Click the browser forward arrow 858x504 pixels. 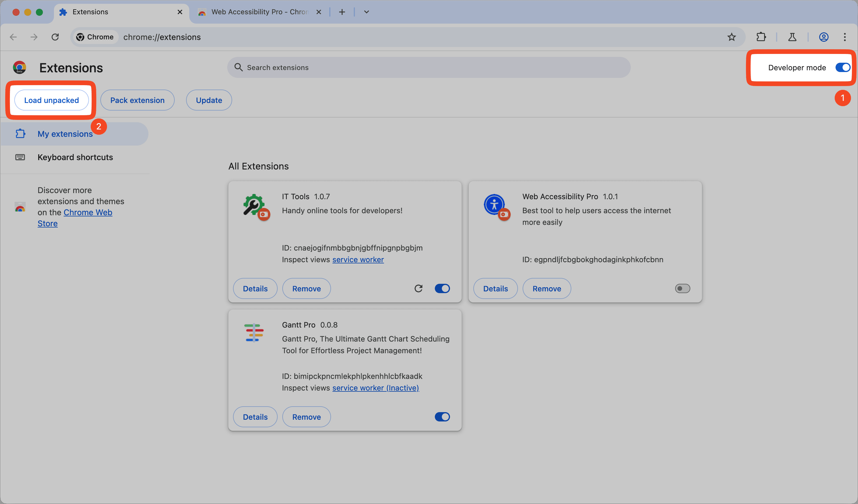click(34, 37)
